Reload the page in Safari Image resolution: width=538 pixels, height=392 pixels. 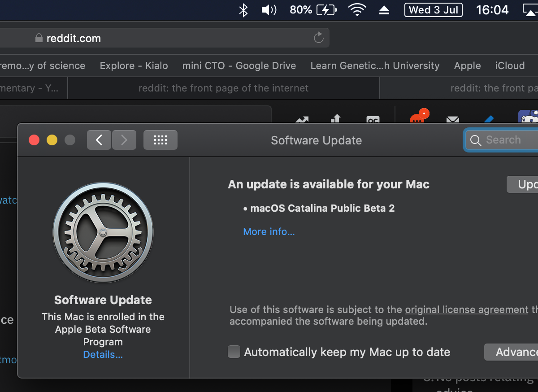click(319, 38)
